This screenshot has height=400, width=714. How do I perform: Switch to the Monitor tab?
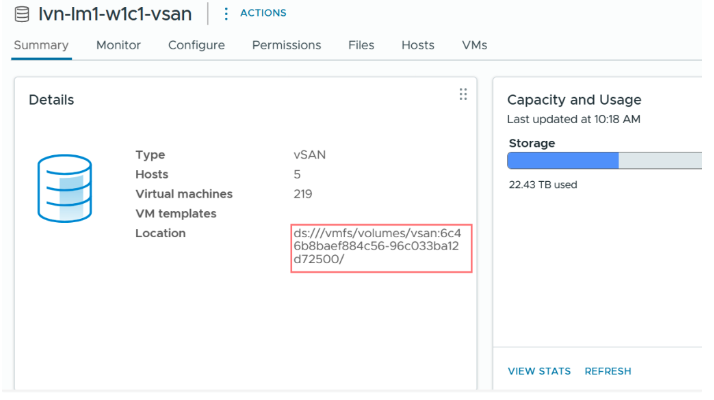118,45
